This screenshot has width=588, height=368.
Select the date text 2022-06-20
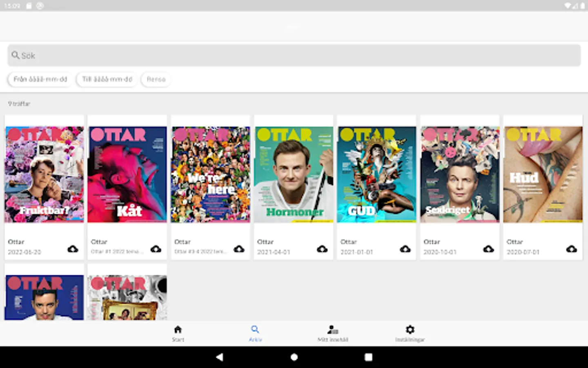(24, 252)
